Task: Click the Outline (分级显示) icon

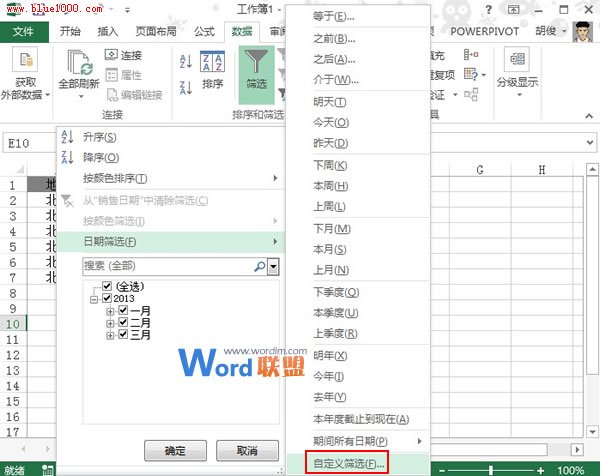Action: point(516,59)
